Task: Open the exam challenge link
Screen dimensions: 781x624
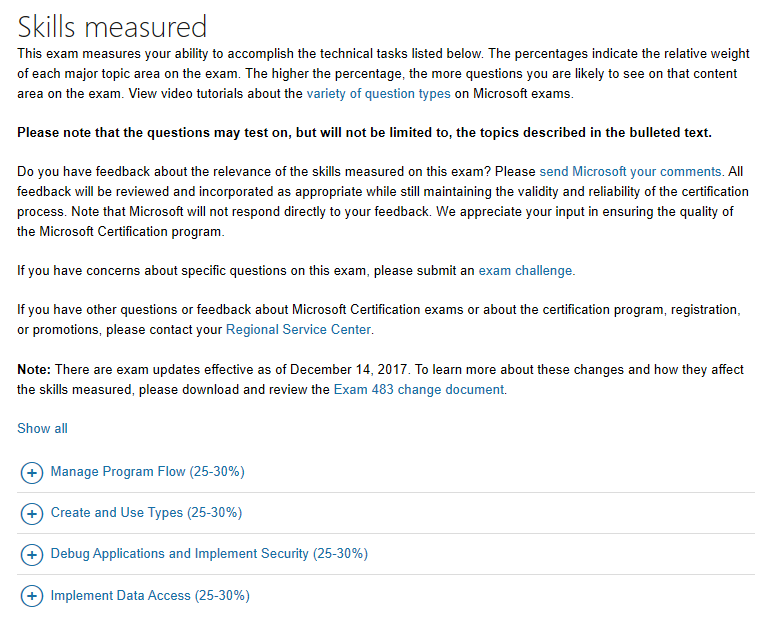Action: (525, 270)
